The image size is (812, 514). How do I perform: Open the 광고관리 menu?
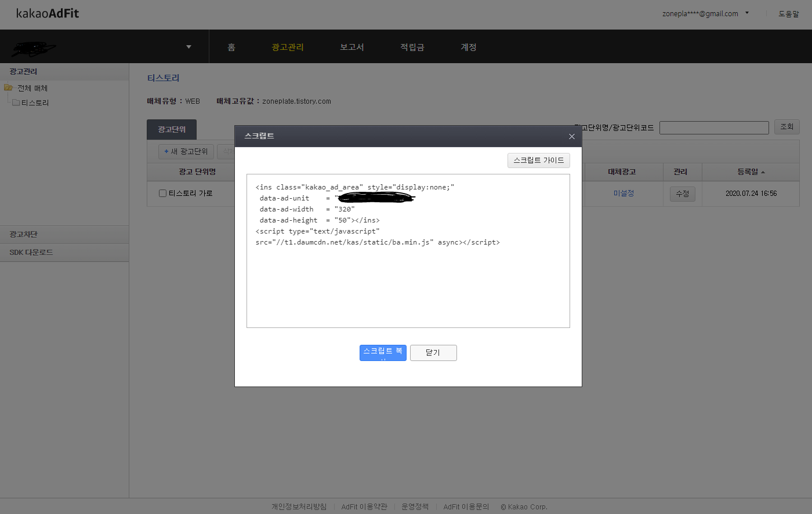pyautogui.click(x=288, y=47)
